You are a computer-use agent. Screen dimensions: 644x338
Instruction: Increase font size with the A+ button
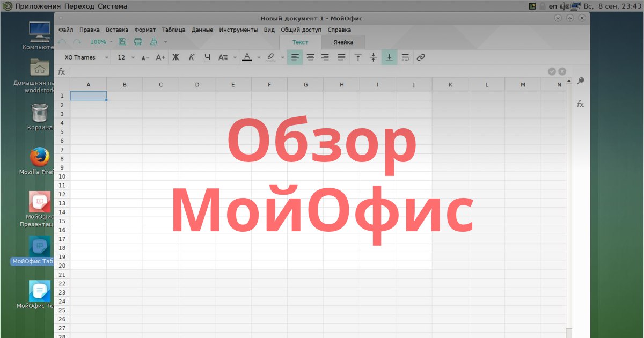160,57
